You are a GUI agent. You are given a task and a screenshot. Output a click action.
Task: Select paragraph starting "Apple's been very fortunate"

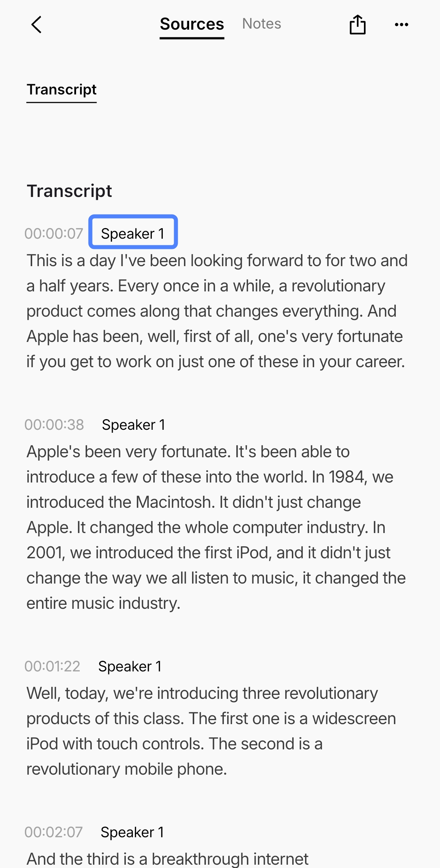pos(216,528)
